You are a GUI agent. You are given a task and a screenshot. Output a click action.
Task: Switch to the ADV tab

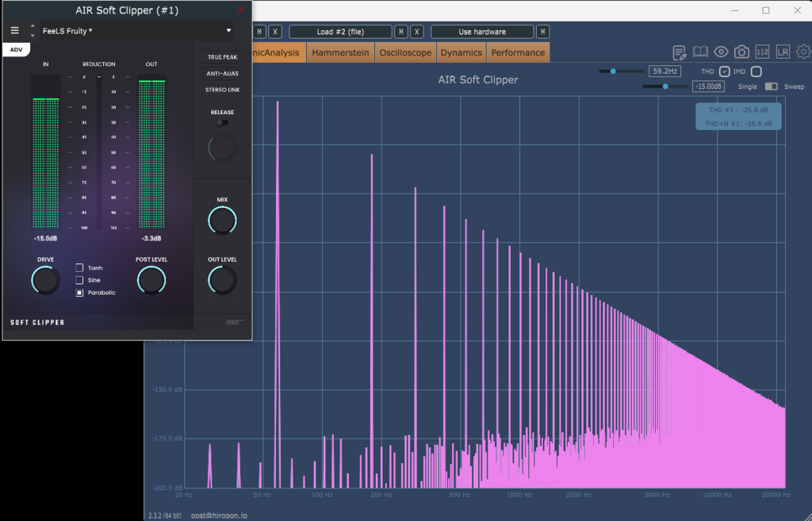(x=16, y=50)
